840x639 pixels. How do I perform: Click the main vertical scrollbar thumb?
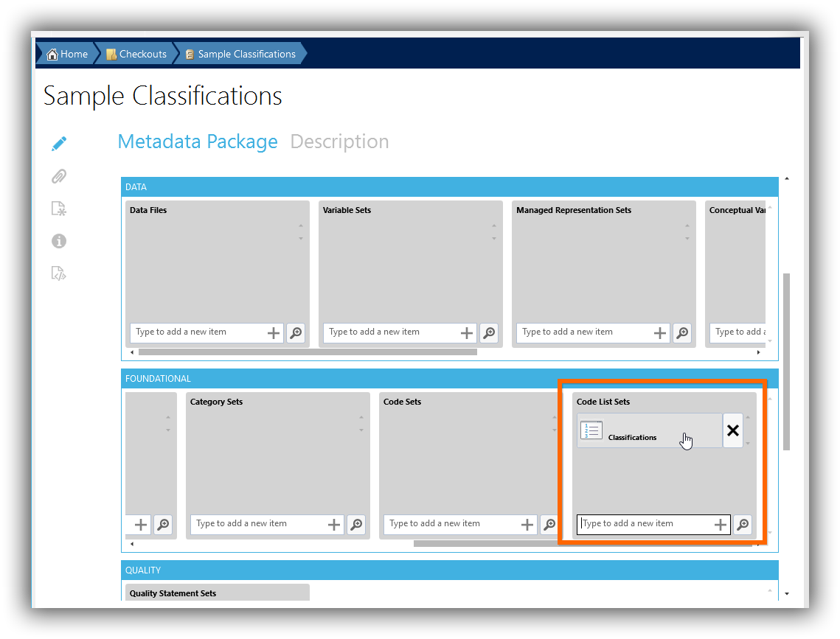[x=786, y=362]
